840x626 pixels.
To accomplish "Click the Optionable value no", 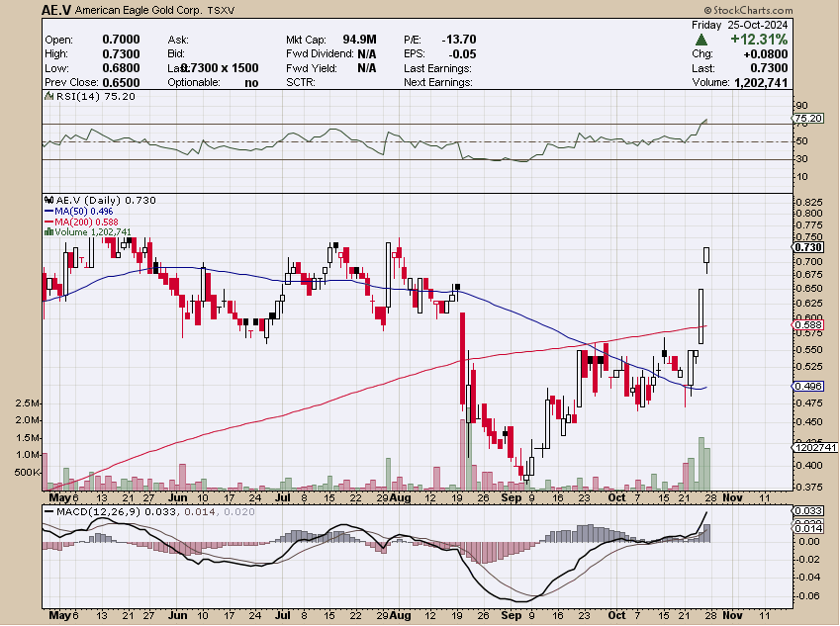I will pos(251,82).
